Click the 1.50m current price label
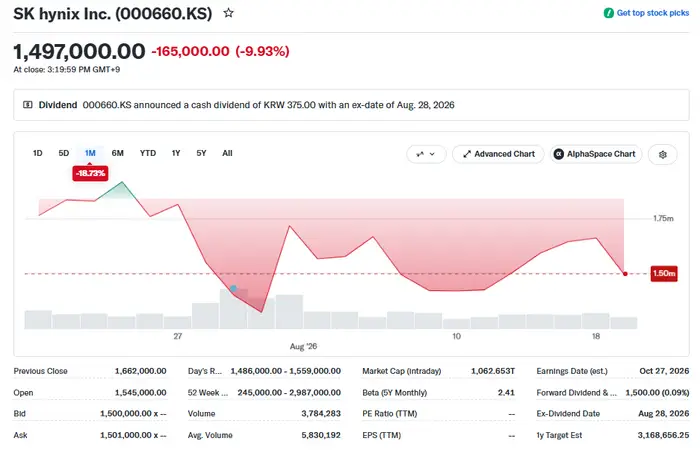Viewport: 700px width, 450px height. tap(664, 273)
